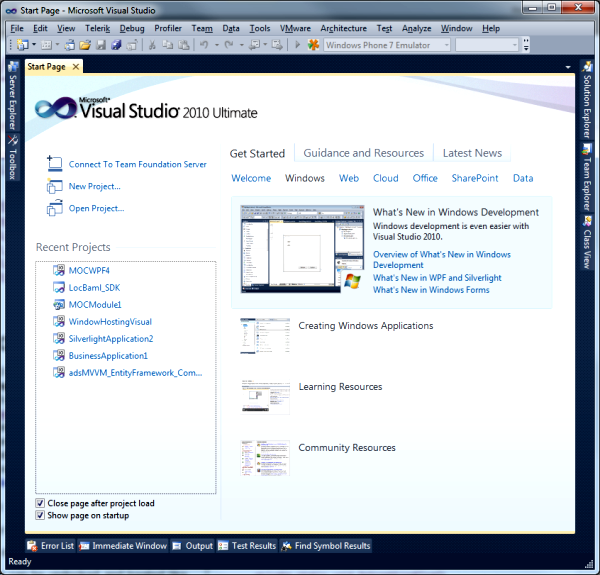
Task: Open the Toolbox side panel
Action: [13, 157]
